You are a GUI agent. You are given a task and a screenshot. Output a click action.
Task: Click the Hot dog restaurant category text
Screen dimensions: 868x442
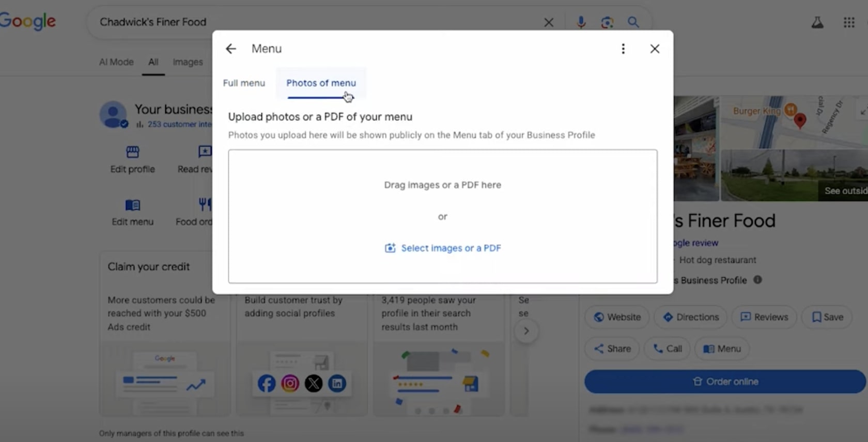pyautogui.click(x=718, y=260)
